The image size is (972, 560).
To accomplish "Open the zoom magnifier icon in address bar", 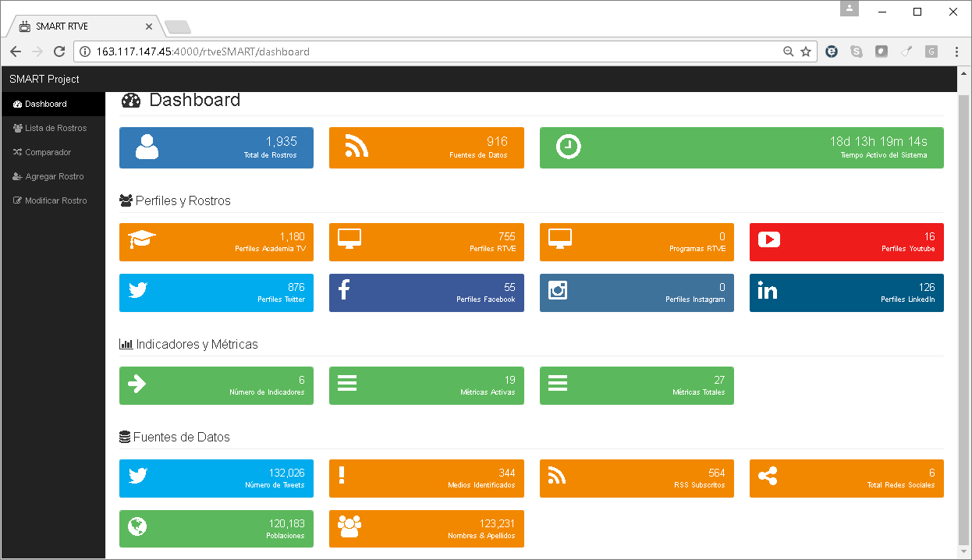I will click(789, 51).
